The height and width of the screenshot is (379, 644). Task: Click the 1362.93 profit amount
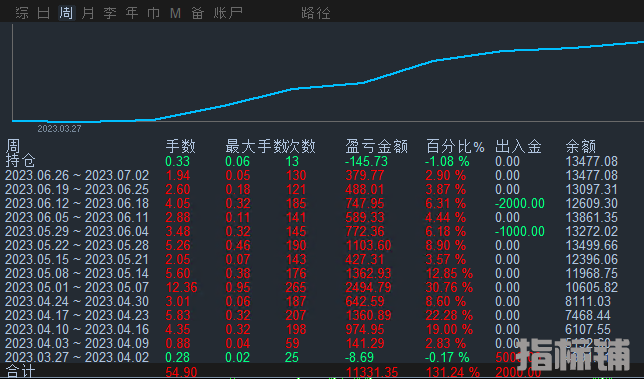tap(368, 273)
